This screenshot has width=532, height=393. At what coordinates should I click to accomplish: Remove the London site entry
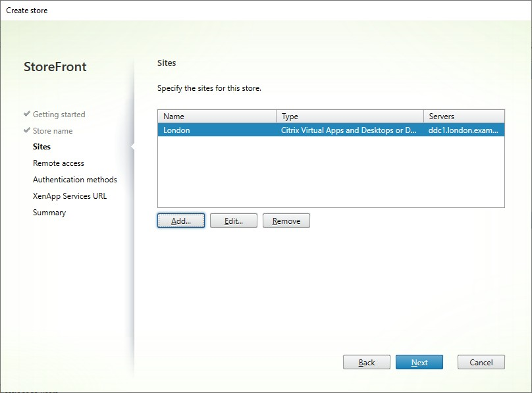click(x=286, y=221)
